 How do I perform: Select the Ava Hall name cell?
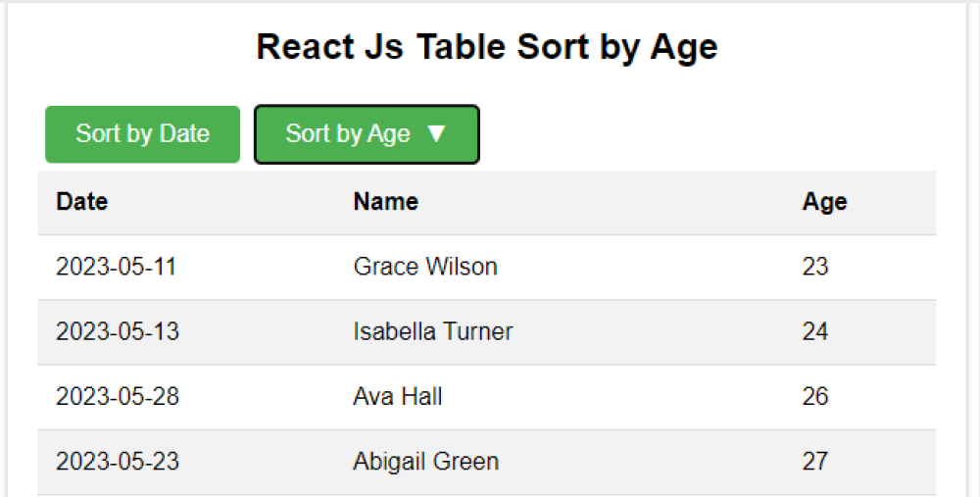(397, 396)
